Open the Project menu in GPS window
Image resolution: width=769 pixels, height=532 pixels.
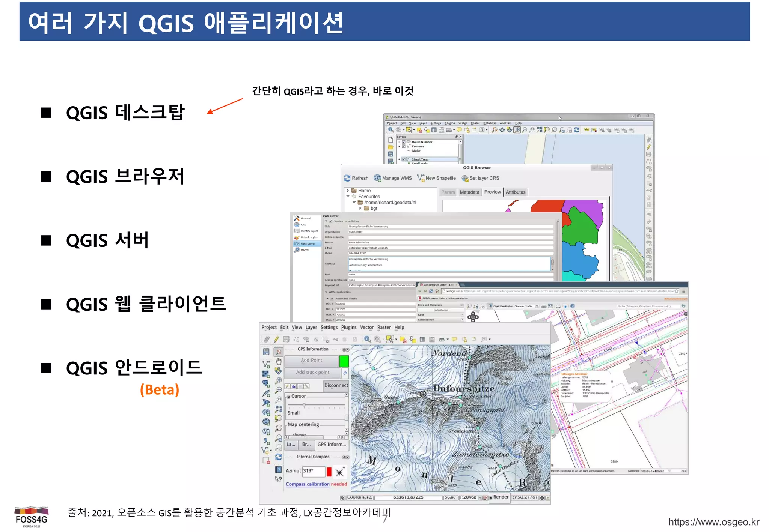pyautogui.click(x=269, y=328)
